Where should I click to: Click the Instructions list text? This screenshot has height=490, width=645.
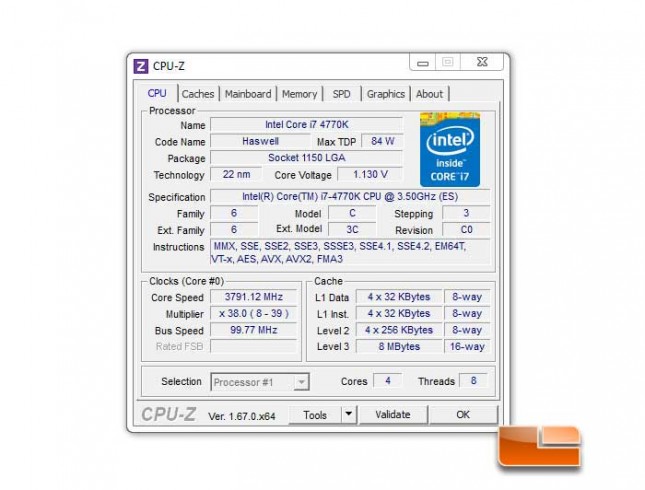350,253
